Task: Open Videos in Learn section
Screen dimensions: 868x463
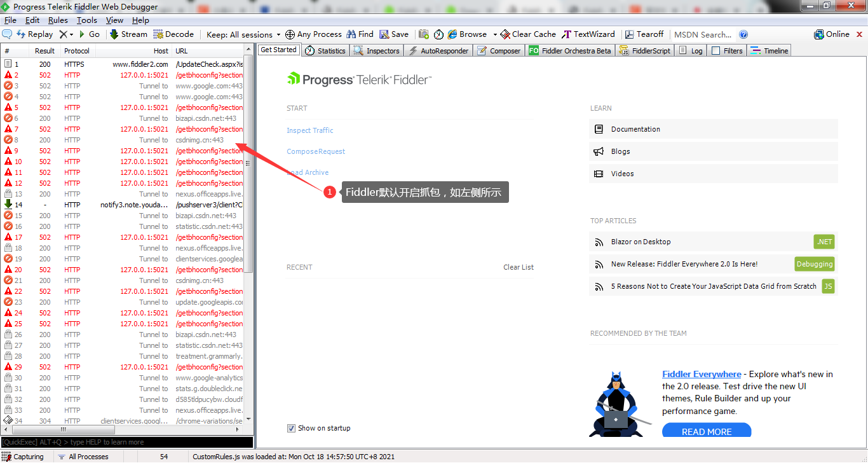Action: [714, 174]
